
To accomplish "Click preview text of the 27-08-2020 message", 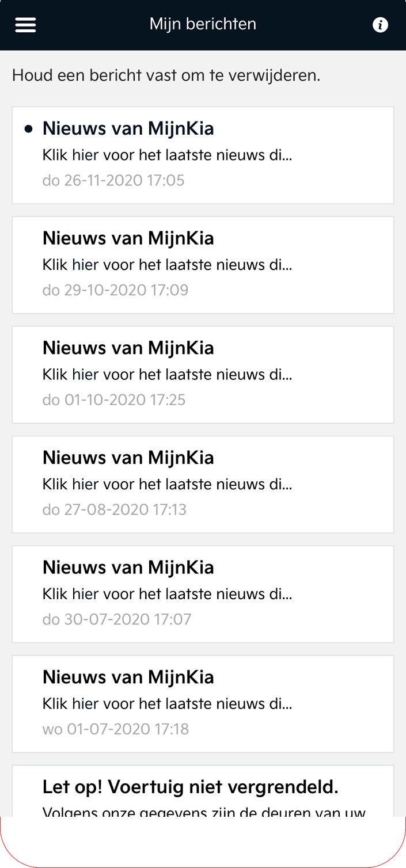I will pos(168,485).
